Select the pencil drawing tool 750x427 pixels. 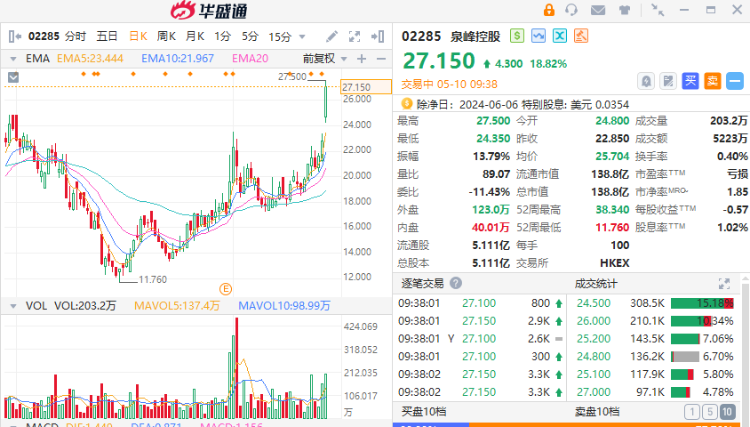pos(331,36)
